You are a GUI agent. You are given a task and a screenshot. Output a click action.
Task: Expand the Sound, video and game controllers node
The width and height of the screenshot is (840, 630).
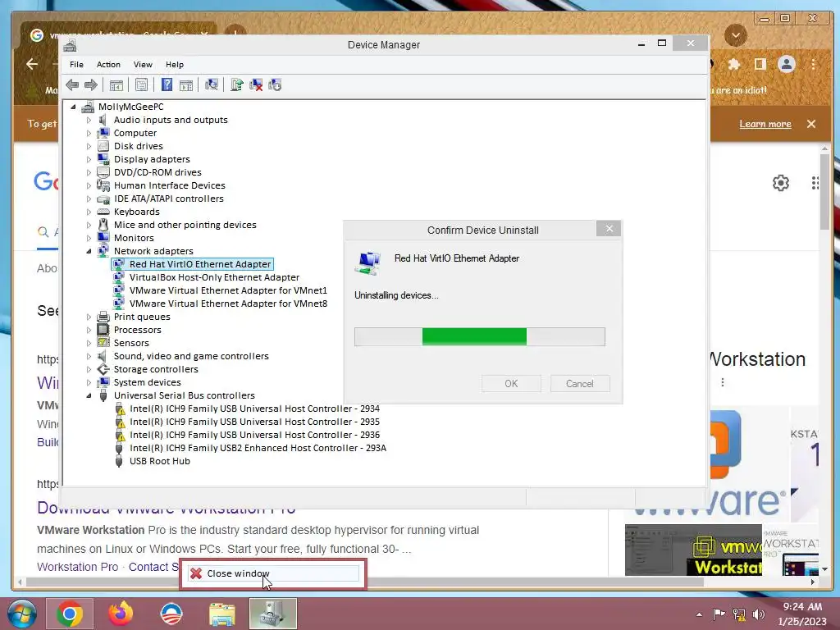89,356
